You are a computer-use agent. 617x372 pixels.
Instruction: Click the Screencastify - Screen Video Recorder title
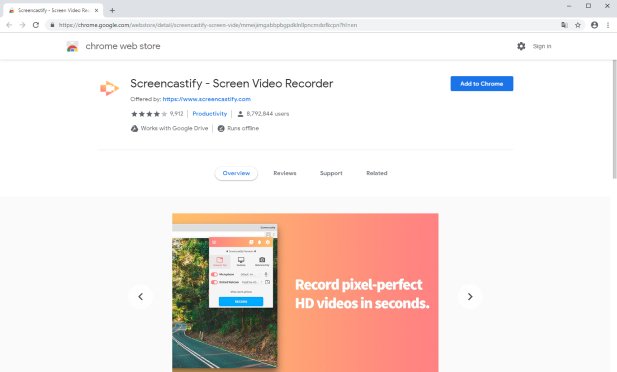tap(231, 83)
